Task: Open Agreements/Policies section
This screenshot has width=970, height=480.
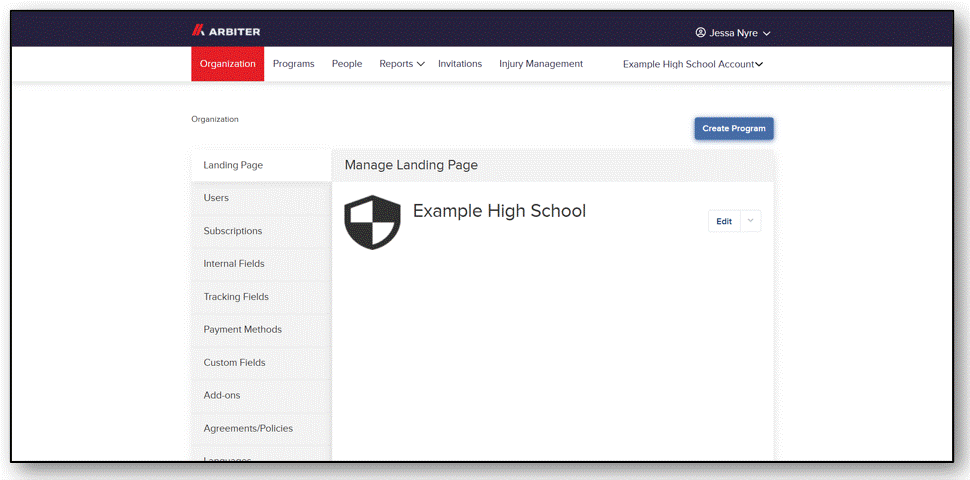Action: point(261,428)
